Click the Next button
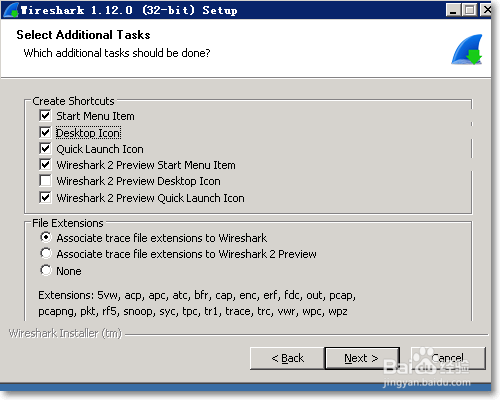500x400 pixels. (x=362, y=358)
